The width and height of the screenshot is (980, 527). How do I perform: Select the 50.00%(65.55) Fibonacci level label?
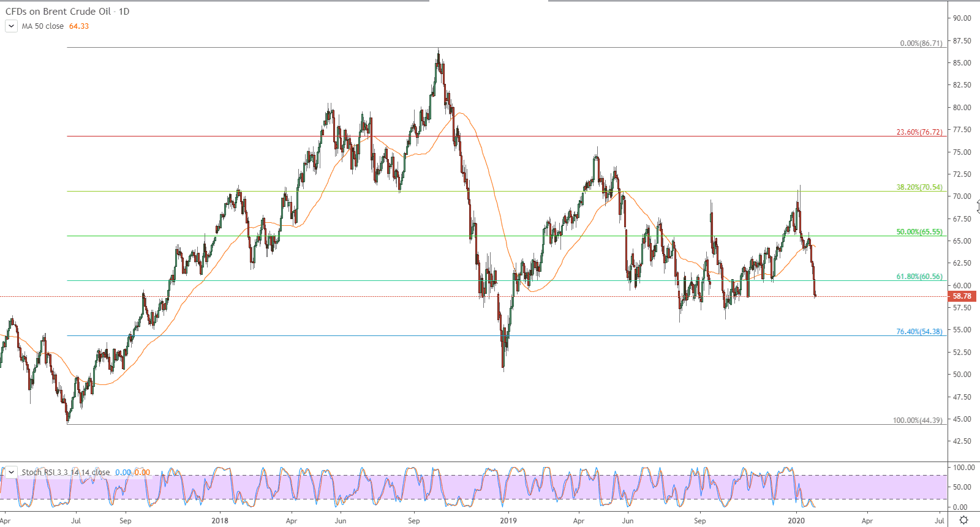[919, 232]
